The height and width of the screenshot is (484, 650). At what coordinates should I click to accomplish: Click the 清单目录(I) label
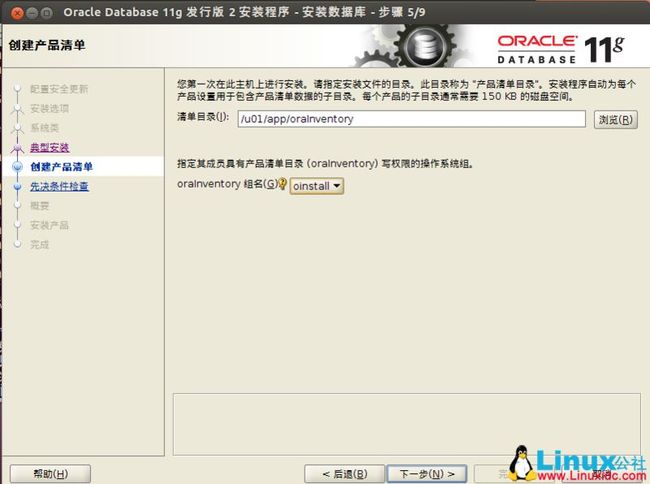203,117
